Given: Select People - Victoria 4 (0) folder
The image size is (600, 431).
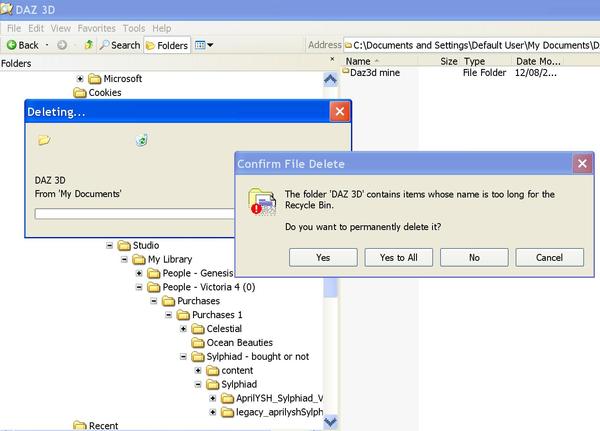Looking at the screenshot, I should (x=201, y=287).
